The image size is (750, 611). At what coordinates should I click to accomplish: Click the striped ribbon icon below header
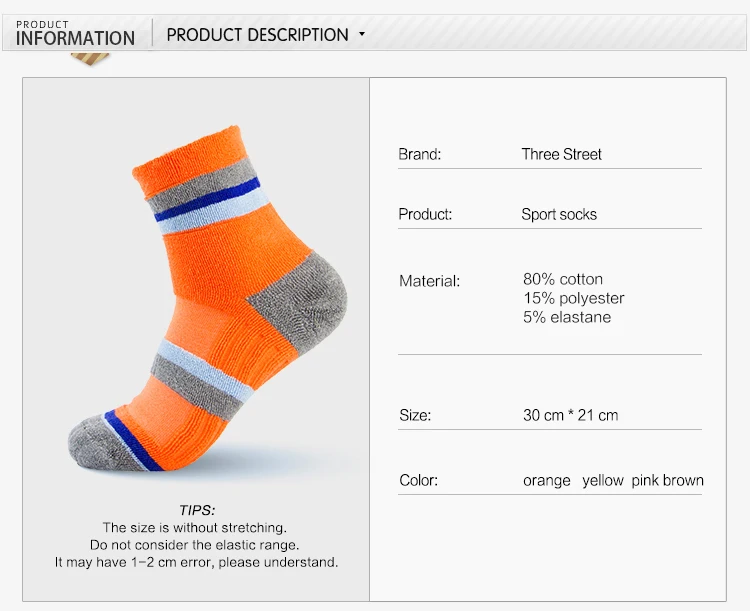[x=90, y=59]
